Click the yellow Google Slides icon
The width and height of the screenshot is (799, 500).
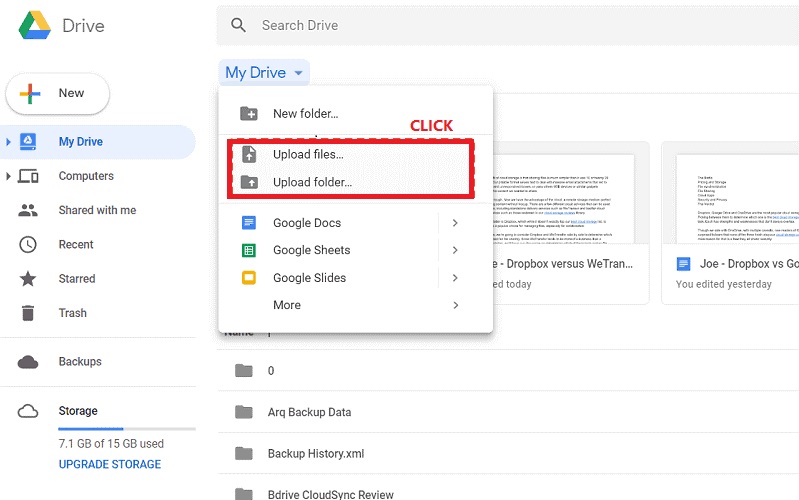click(x=249, y=278)
